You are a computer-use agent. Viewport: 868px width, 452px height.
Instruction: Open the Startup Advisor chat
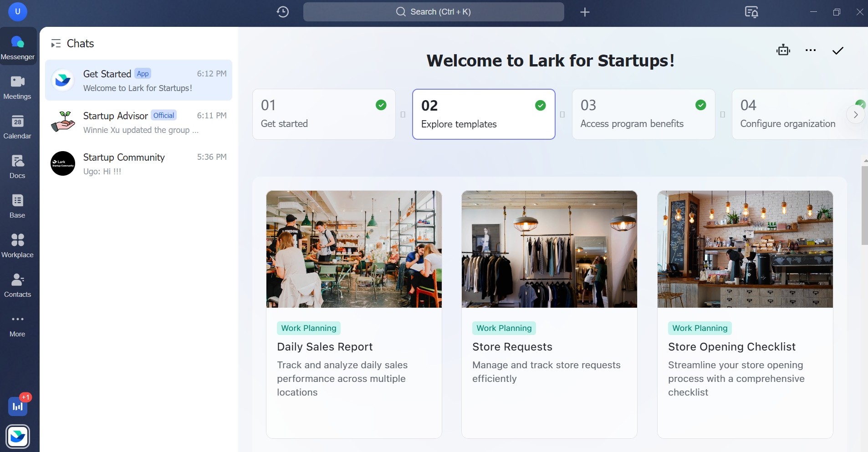point(138,122)
